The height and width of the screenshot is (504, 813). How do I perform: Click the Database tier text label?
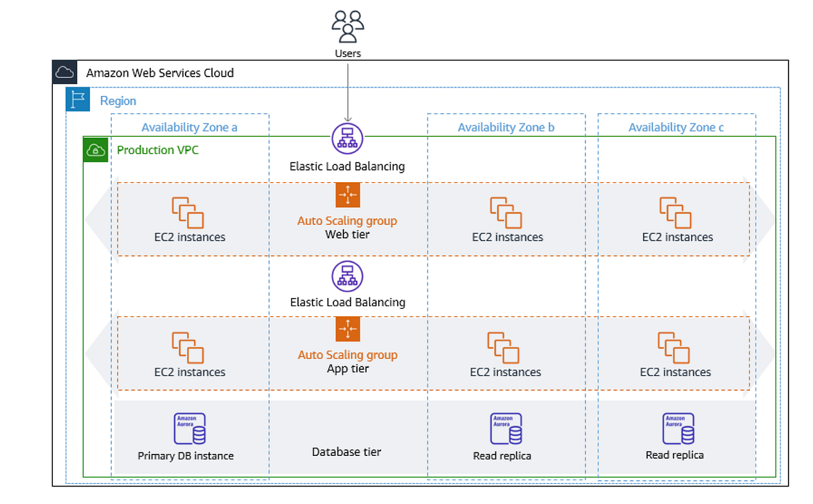347,451
